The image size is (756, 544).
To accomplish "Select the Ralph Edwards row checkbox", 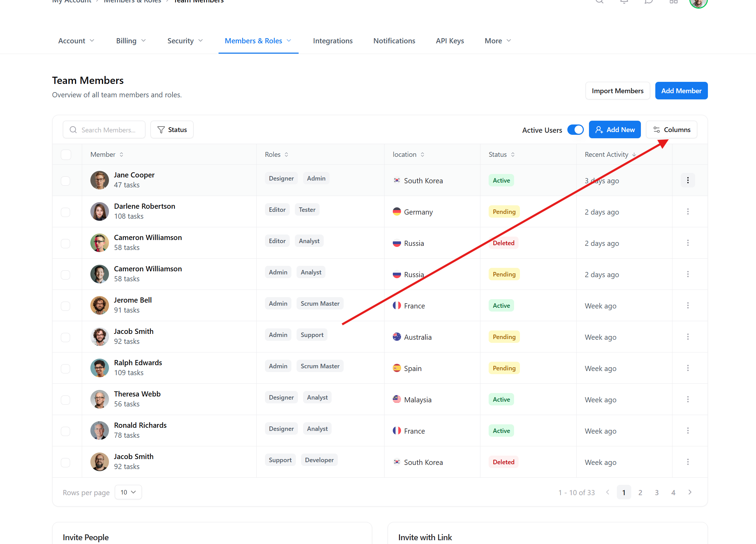I will point(65,368).
